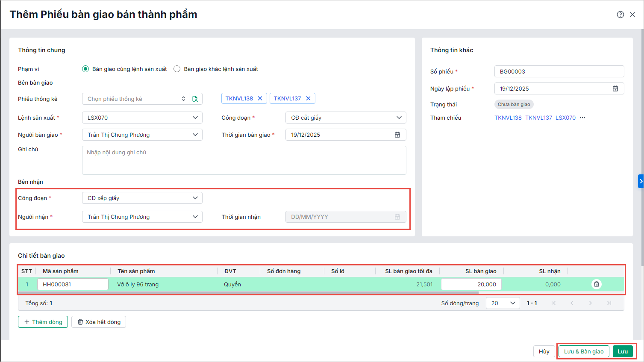Show more references via ellipsis icon
Viewport: 644px width, 362px height.
click(x=582, y=118)
